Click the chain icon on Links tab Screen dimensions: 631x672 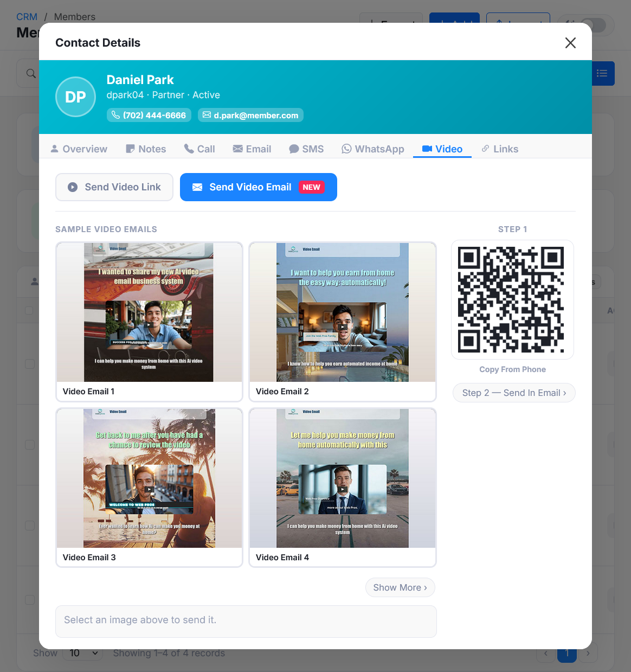click(x=486, y=149)
